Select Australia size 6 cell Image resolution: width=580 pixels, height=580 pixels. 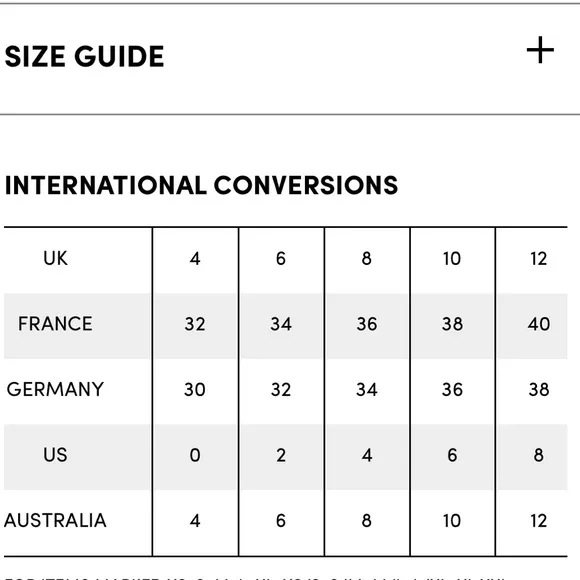281,520
